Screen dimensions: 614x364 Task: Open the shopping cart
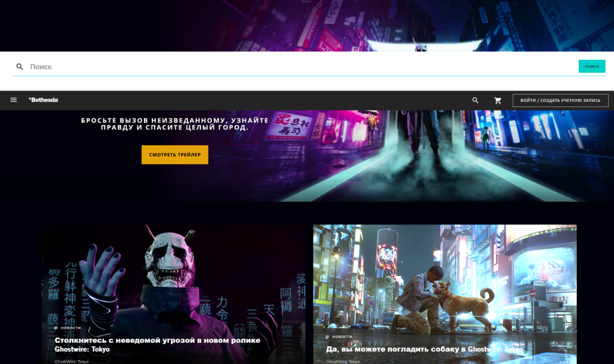(497, 100)
